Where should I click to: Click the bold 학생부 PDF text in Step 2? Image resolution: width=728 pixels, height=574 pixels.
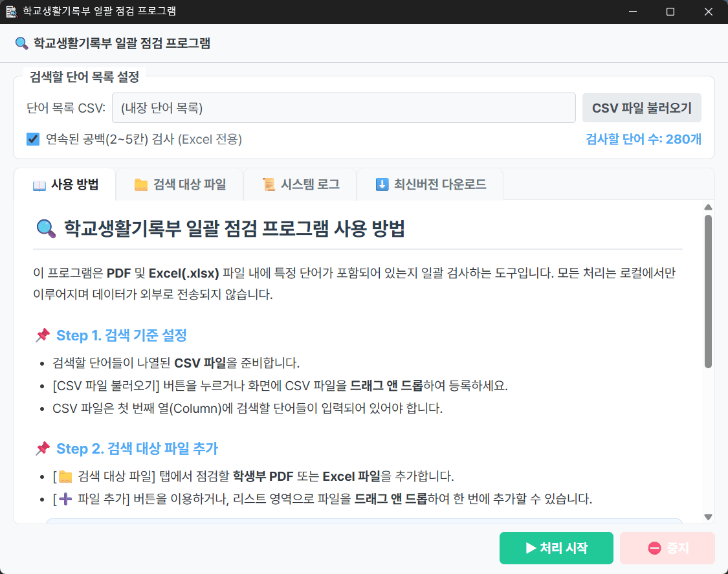(x=263, y=476)
